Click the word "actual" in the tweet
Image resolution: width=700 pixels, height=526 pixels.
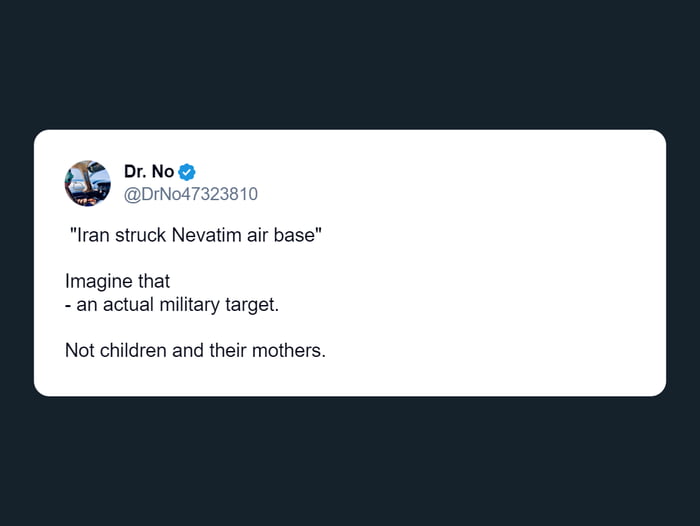[x=128, y=305]
